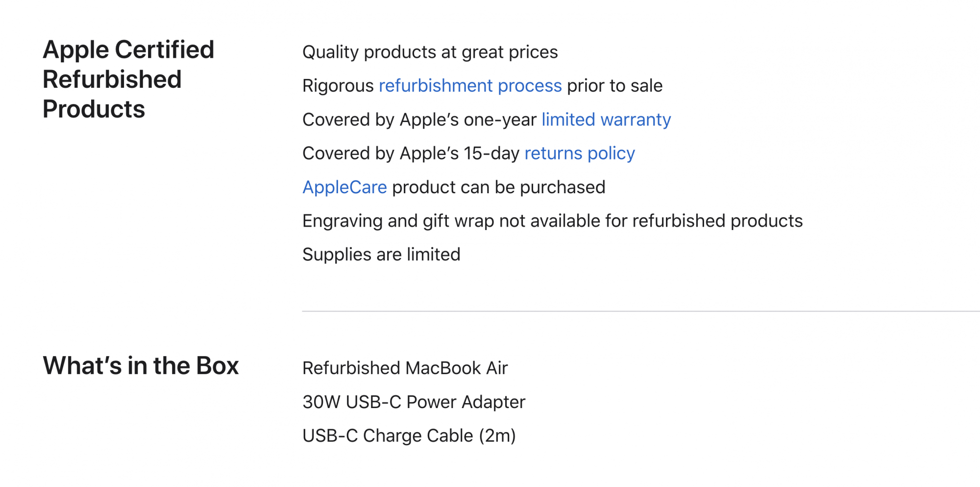
Task: Select the 'USB-C Charge Cable (2m)' item
Action: [409, 436]
